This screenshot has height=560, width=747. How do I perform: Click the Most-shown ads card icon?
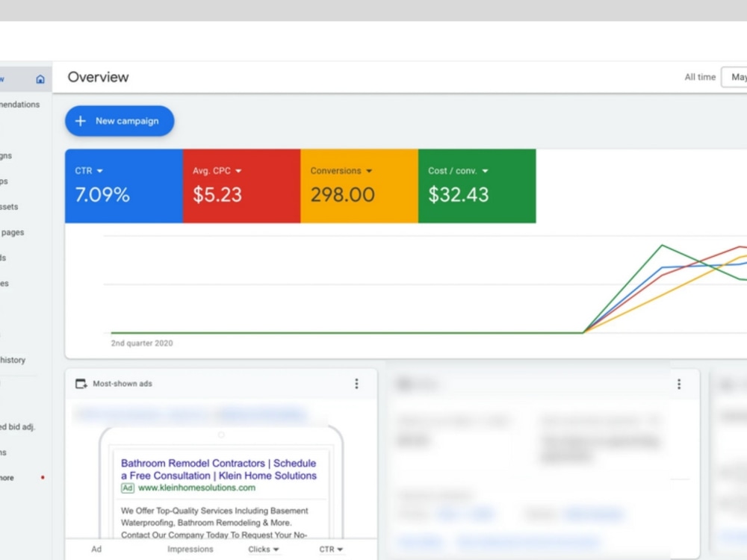(81, 384)
